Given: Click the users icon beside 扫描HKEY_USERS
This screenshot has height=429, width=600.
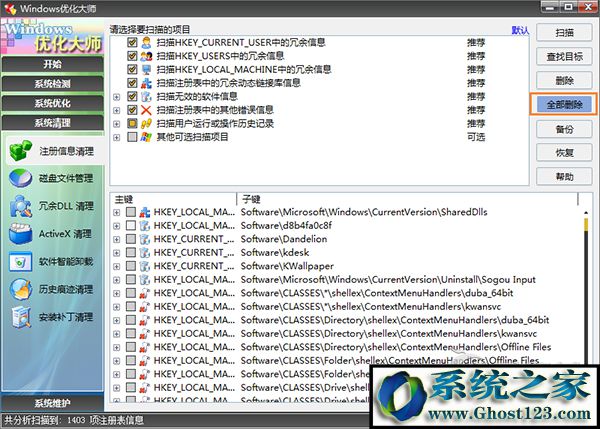Looking at the screenshot, I should pyautogui.click(x=146, y=56).
